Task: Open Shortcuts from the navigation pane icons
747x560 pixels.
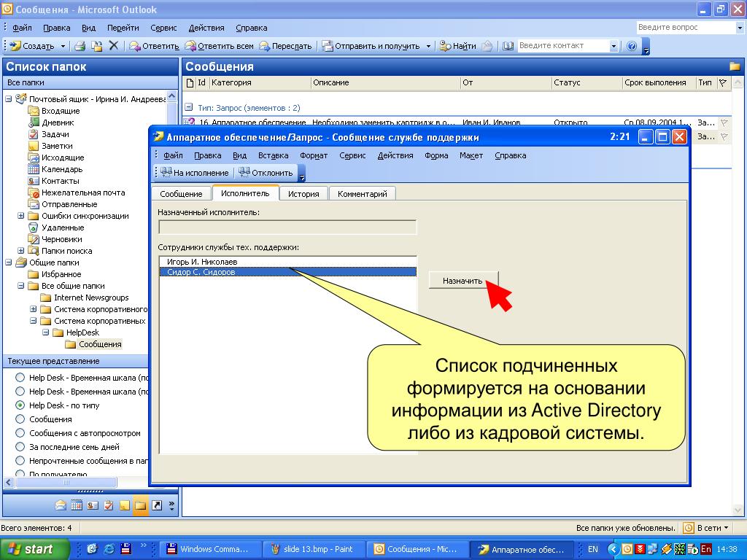Action: (157, 505)
